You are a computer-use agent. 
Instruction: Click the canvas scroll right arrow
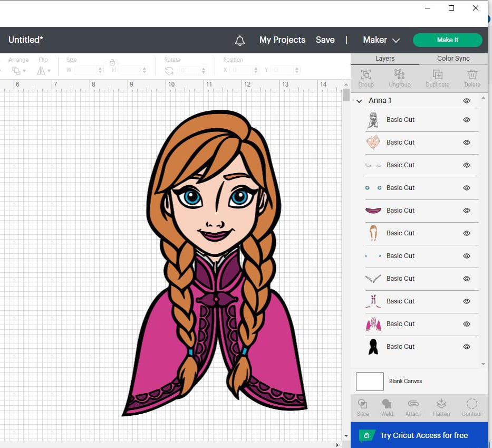click(337, 445)
